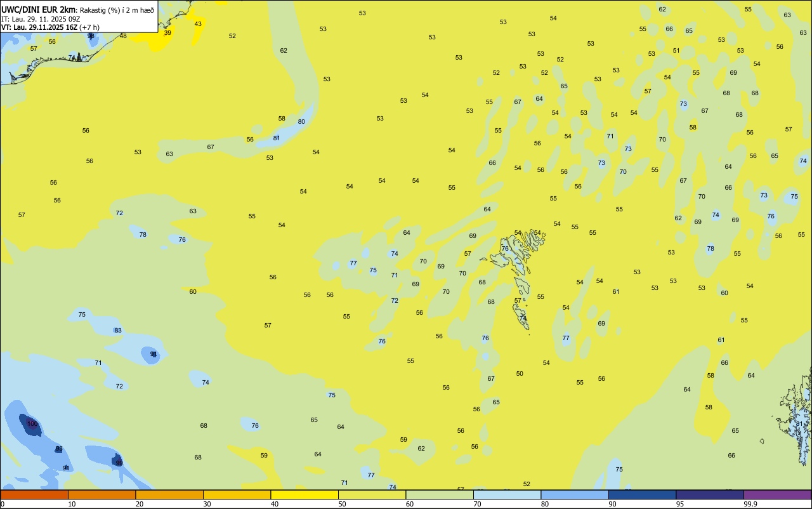Select the navy 95–99.9 legend segment
Image resolution: width=812 pixels, height=509 pixels.
point(710,494)
